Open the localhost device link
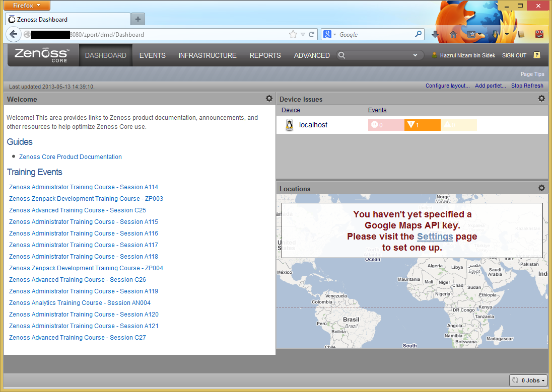This screenshot has width=552, height=392. pyautogui.click(x=313, y=125)
